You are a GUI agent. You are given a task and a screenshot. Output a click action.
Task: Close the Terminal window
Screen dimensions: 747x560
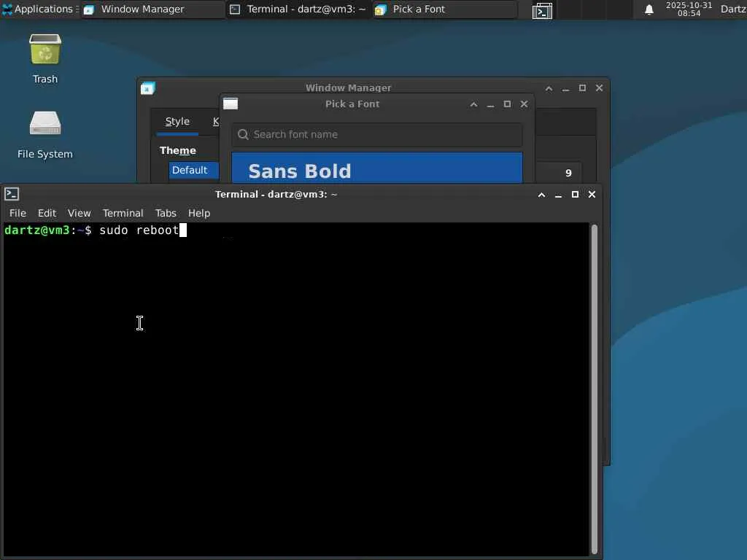(x=592, y=194)
